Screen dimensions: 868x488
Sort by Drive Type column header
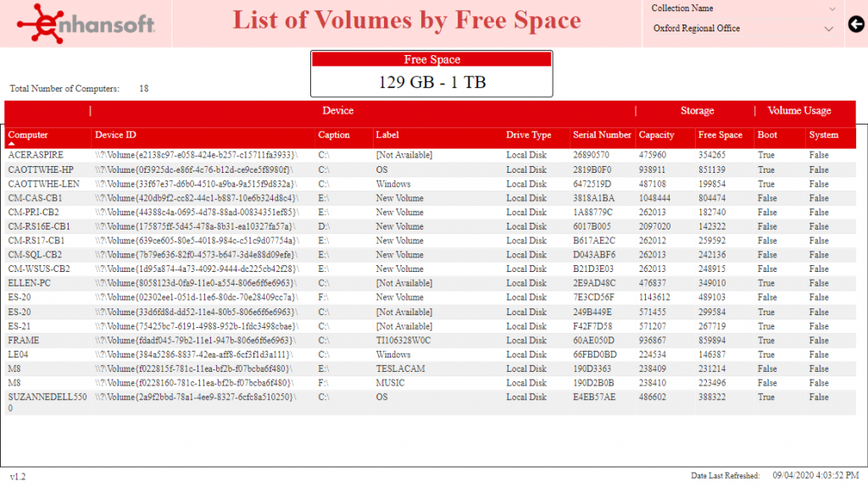tap(528, 135)
